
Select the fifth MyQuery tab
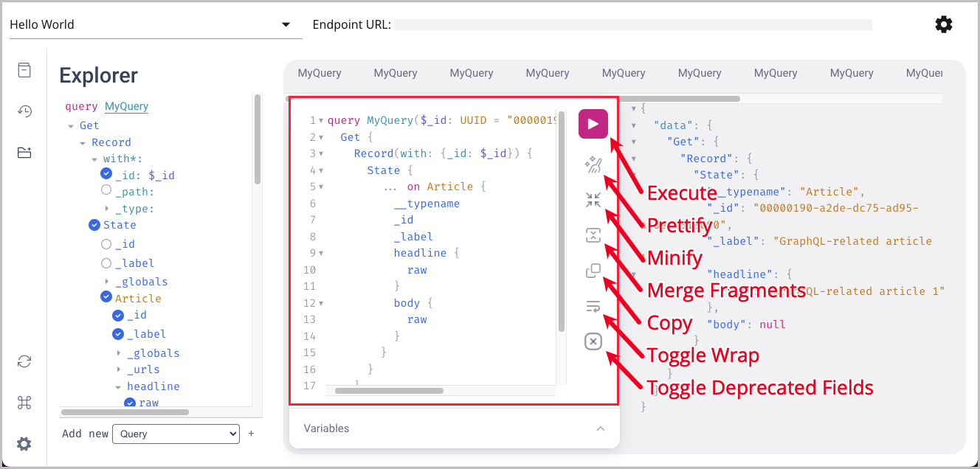coord(624,73)
